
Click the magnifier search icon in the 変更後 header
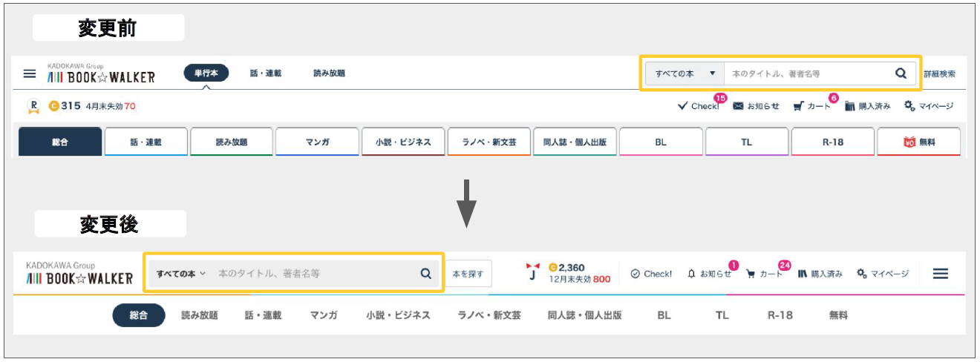[425, 274]
